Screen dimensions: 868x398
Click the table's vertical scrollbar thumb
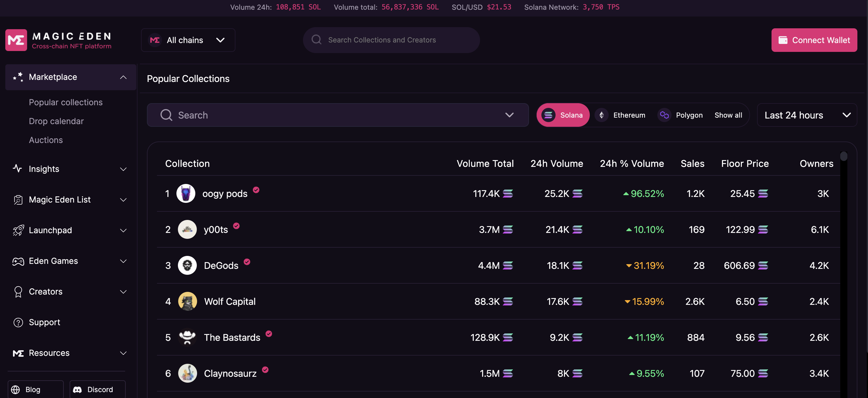(844, 156)
